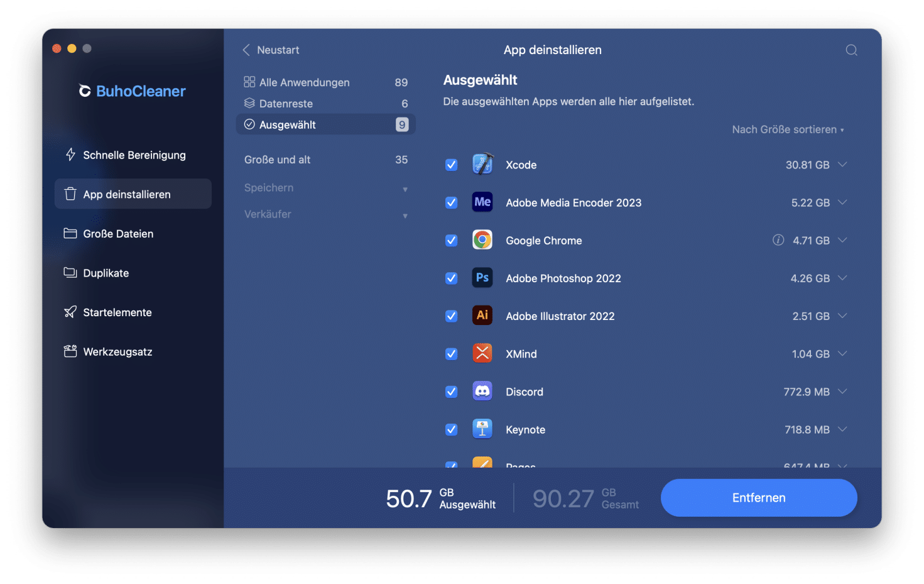Viewport: 924px width, 584px height.
Task: Uncheck the XMind checkbox
Action: coord(451,354)
